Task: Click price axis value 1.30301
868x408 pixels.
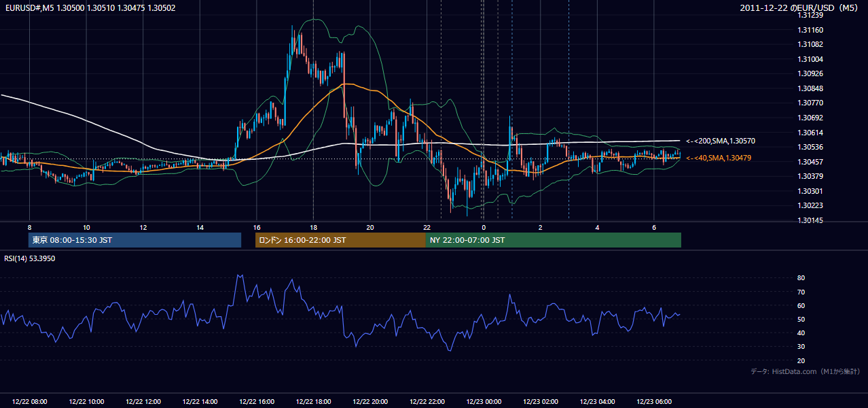Action: click(x=810, y=191)
